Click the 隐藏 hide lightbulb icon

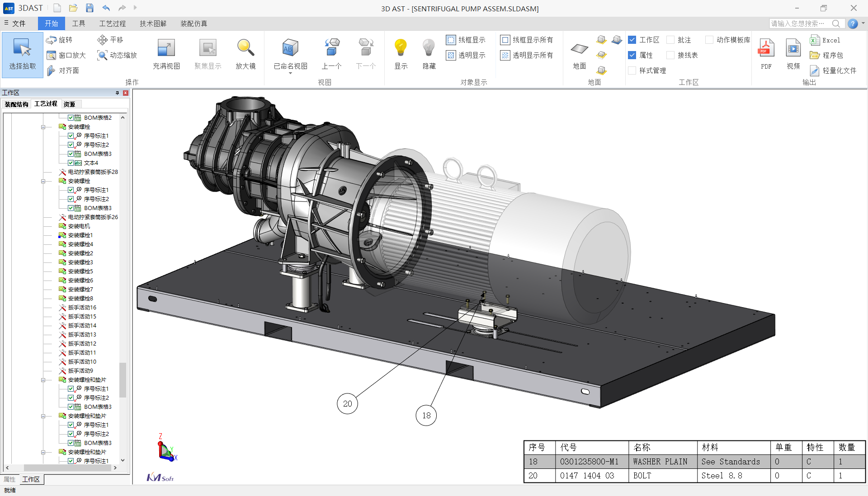coord(429,48)
